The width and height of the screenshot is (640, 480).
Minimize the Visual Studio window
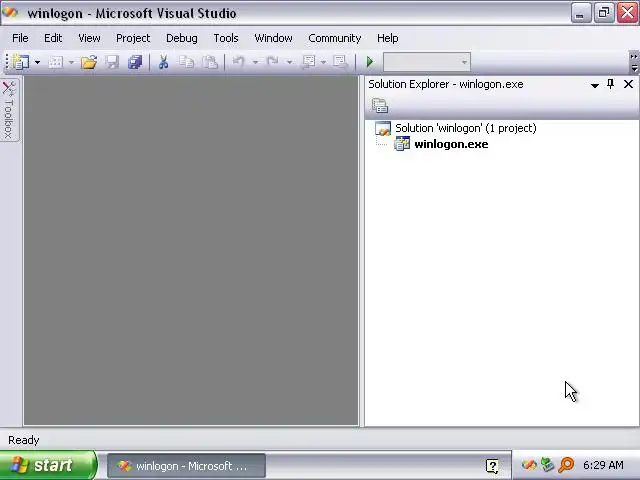coord(580,13)
